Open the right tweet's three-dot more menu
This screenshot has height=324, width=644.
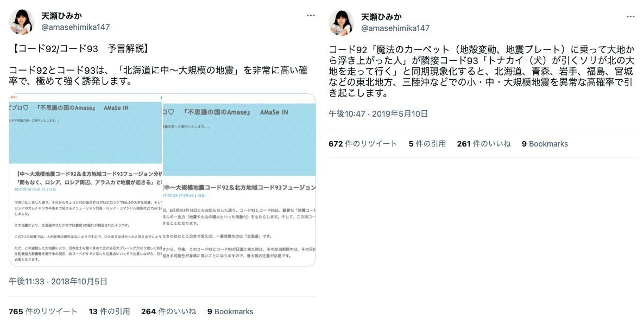(630, 17)
